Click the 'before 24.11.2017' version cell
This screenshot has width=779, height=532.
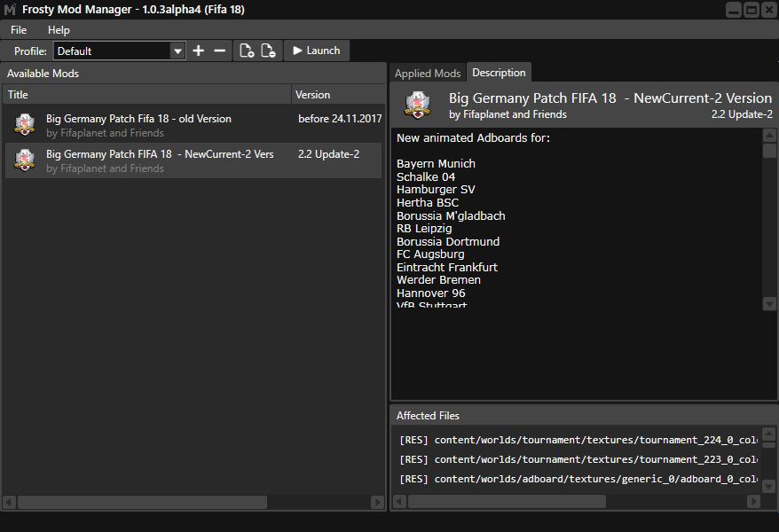click(x=340, y=119)
